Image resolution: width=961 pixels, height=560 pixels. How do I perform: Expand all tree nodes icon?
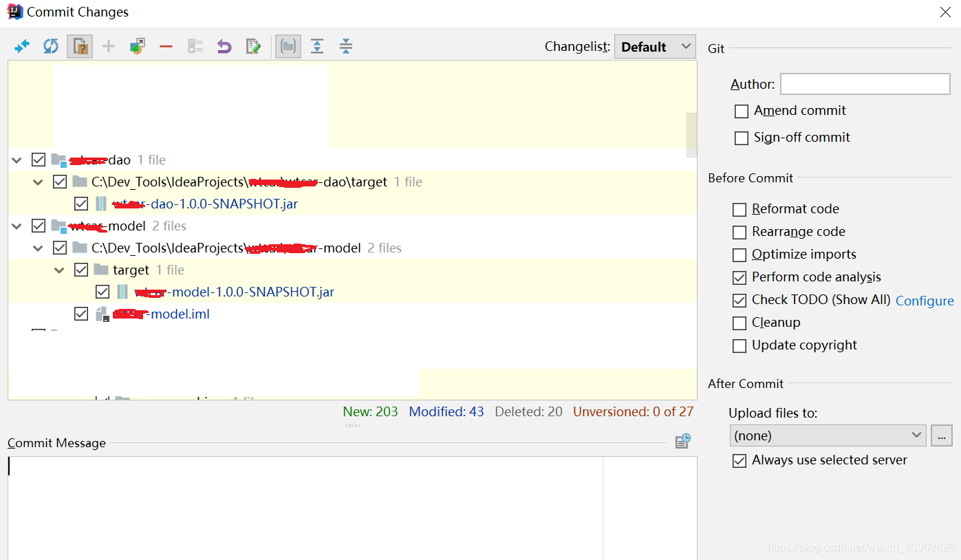click(x=317, y=46)
